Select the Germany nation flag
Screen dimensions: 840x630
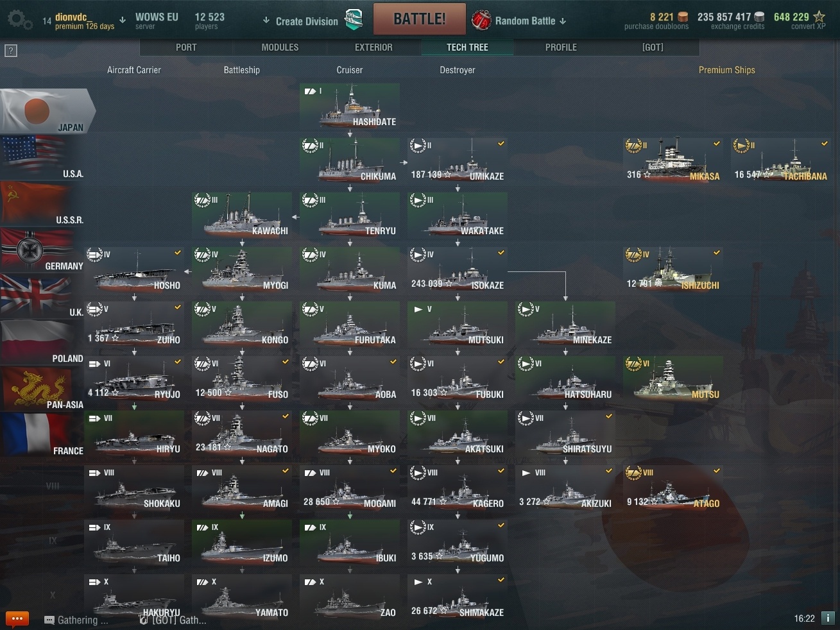point(42,250)
